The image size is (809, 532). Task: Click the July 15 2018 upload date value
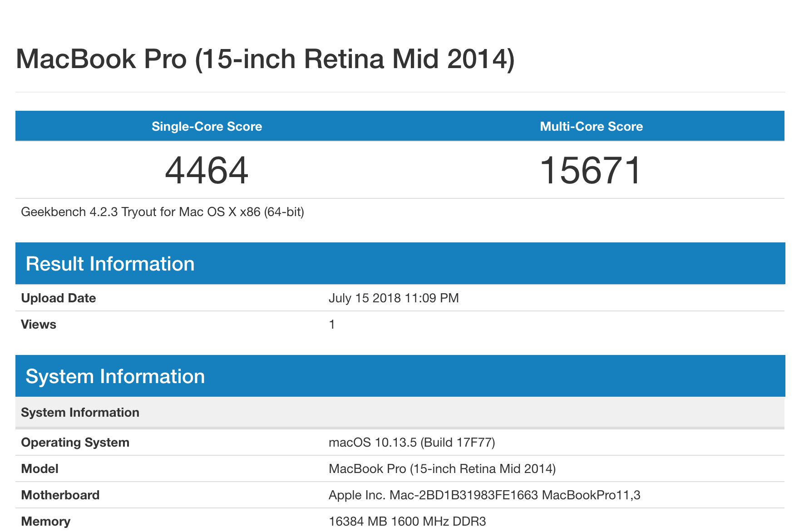(394, 298)
